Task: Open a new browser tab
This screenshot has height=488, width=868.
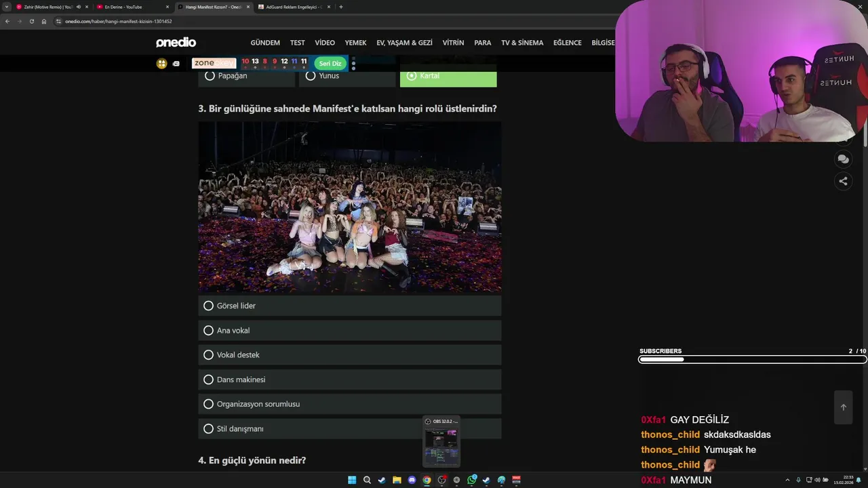Action: [340, 7]
